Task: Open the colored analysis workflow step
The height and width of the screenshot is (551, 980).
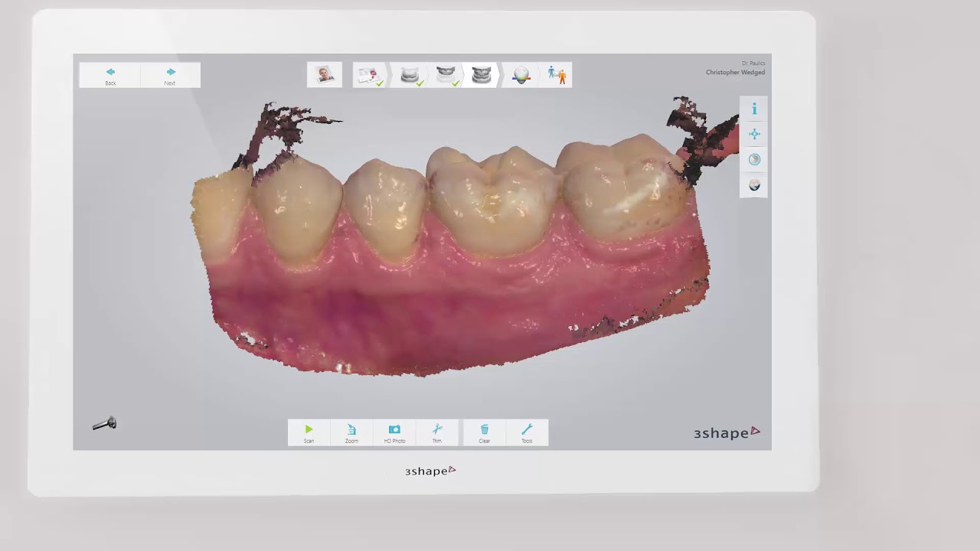Action: 521,75
